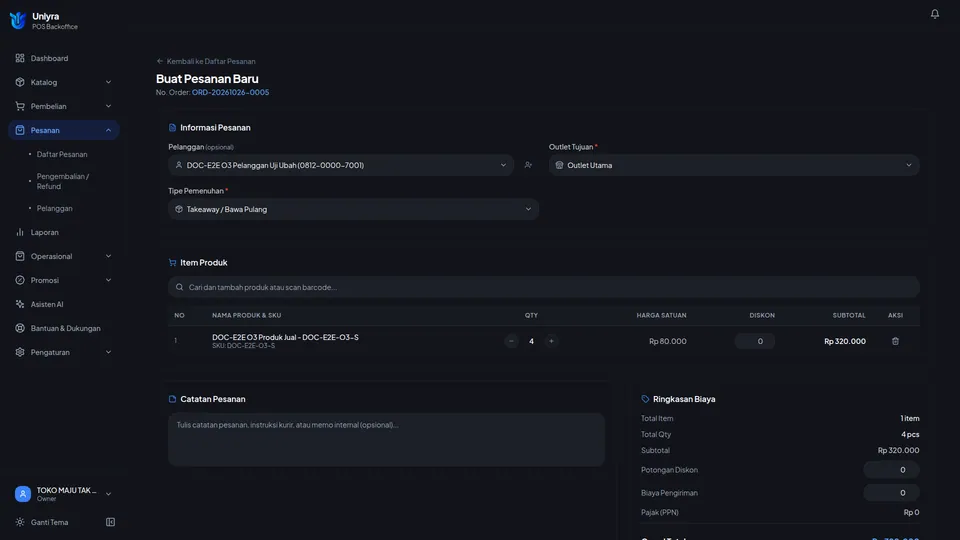Click the Informasi Pesanan heading

click(x=215, y=127)
